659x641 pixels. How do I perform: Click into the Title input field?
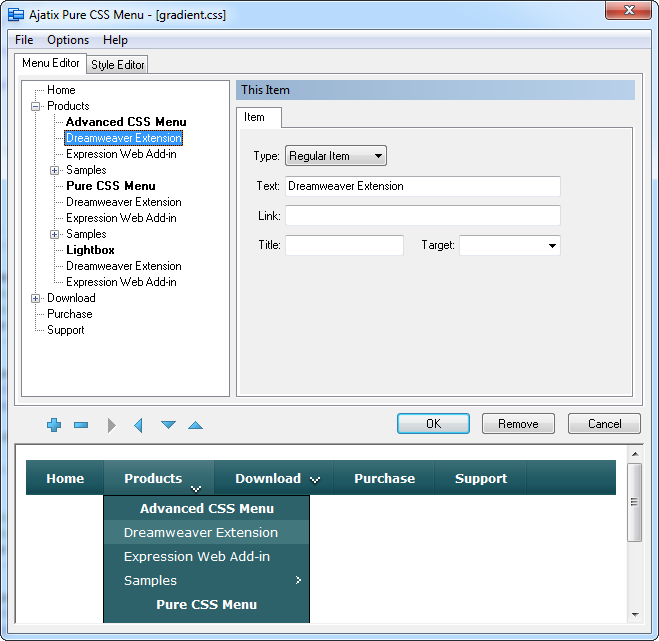345,245
